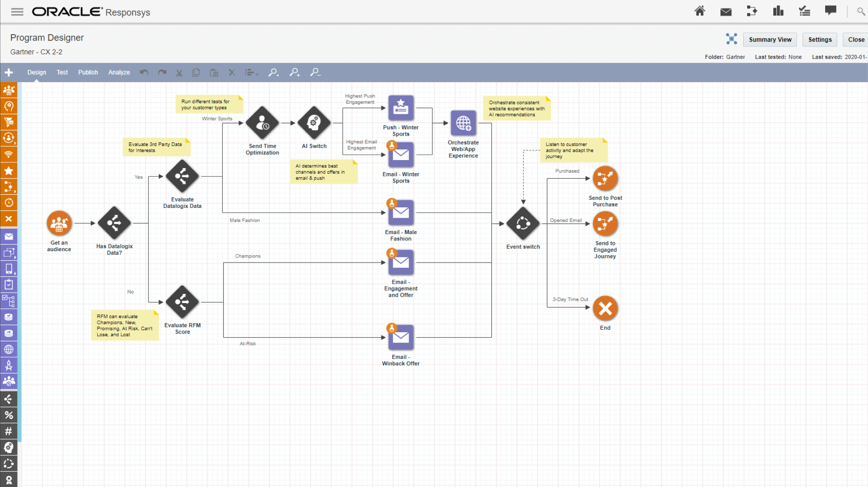Zoom out using the magnifier-minus icon
This screenshot has height=487, width=868.
coord(315,72)
